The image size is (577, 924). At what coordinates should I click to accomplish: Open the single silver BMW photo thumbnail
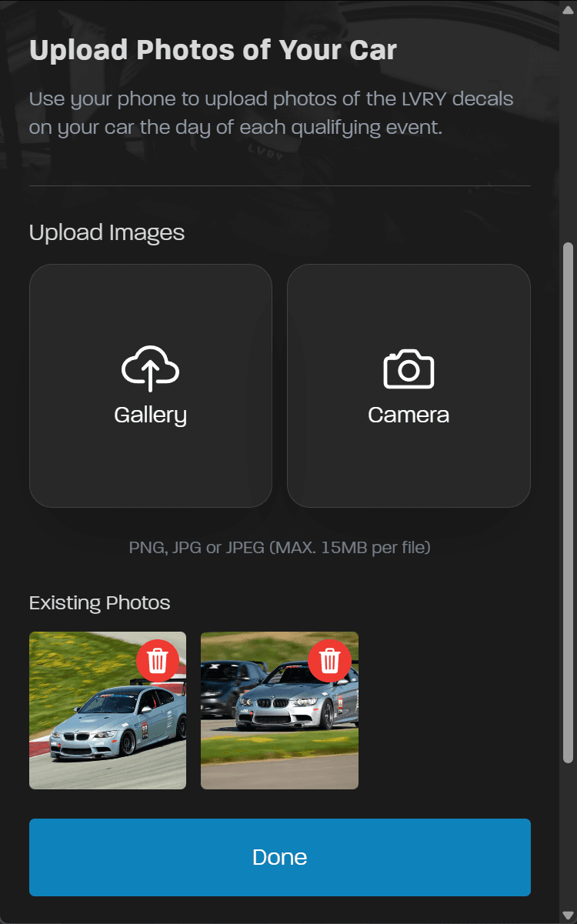click(108, 710)
